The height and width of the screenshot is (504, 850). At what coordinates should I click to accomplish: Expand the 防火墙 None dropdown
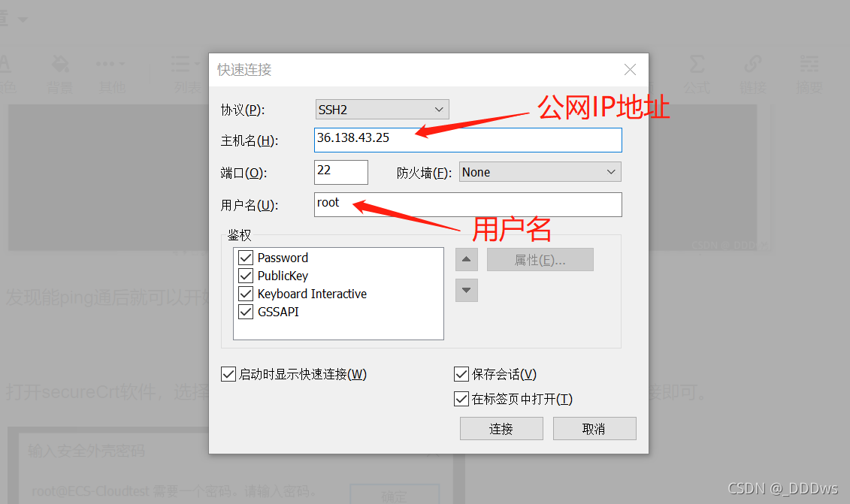[x=540, y=172]
